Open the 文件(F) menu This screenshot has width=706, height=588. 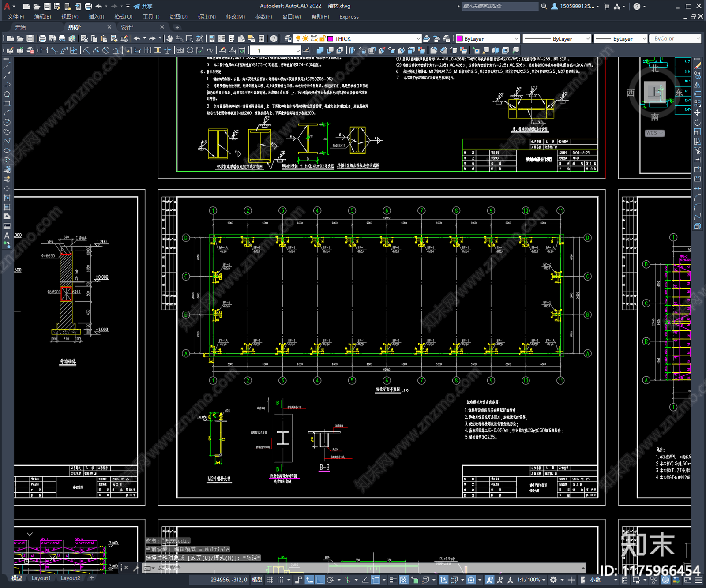pyautogui.click(x=16, y=17)
